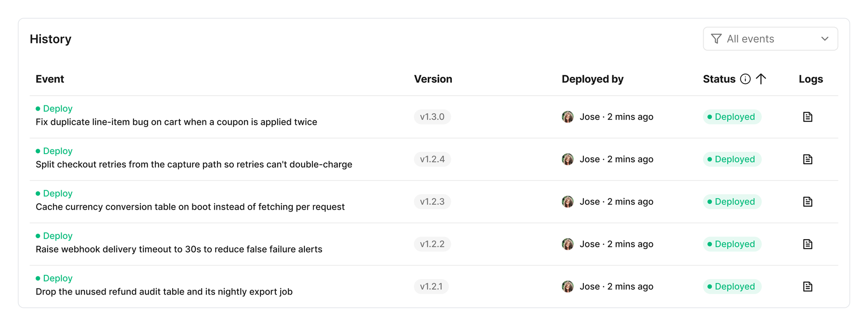Click the Deployed by column header
Screen dimensions: 868x326
click(593, 79)
